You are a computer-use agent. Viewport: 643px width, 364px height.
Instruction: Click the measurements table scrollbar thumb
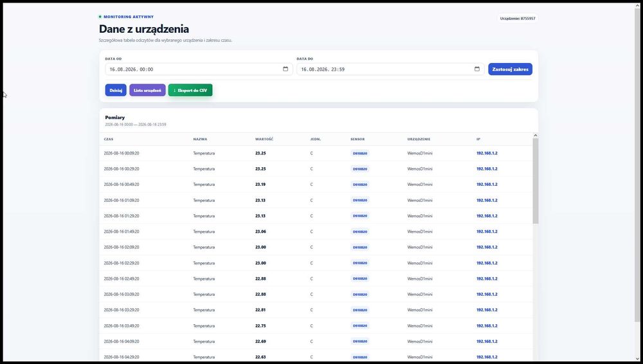coord(536,181)
